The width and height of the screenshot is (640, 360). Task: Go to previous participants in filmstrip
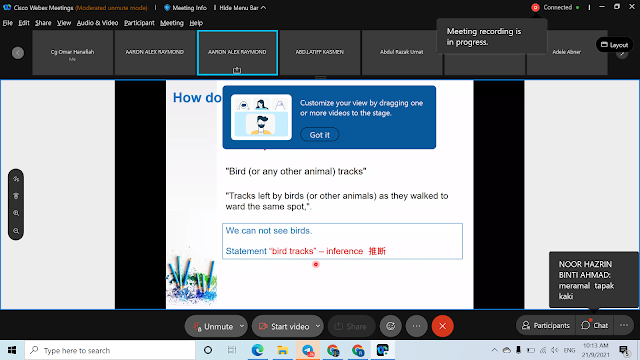click(18, 53)
